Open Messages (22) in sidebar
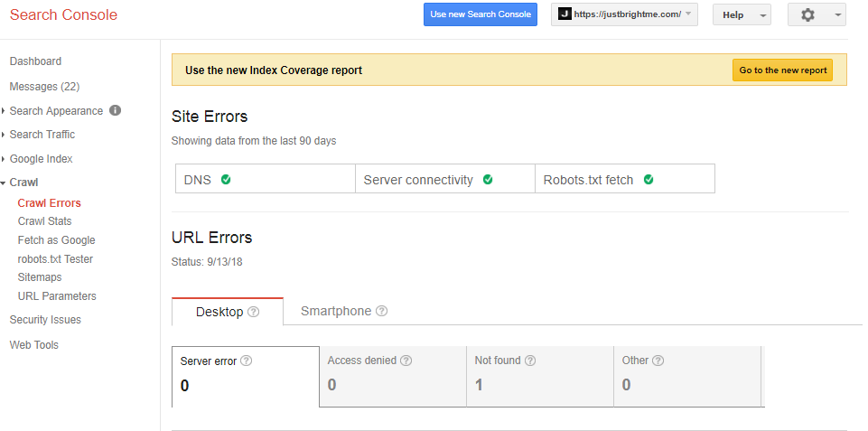The width and height of the screenshot is (868, 431). coord(44,87)
